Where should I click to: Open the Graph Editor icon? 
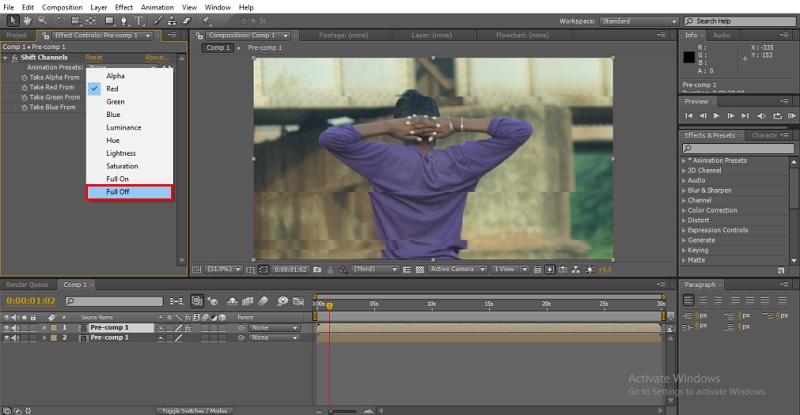[298, 301]
